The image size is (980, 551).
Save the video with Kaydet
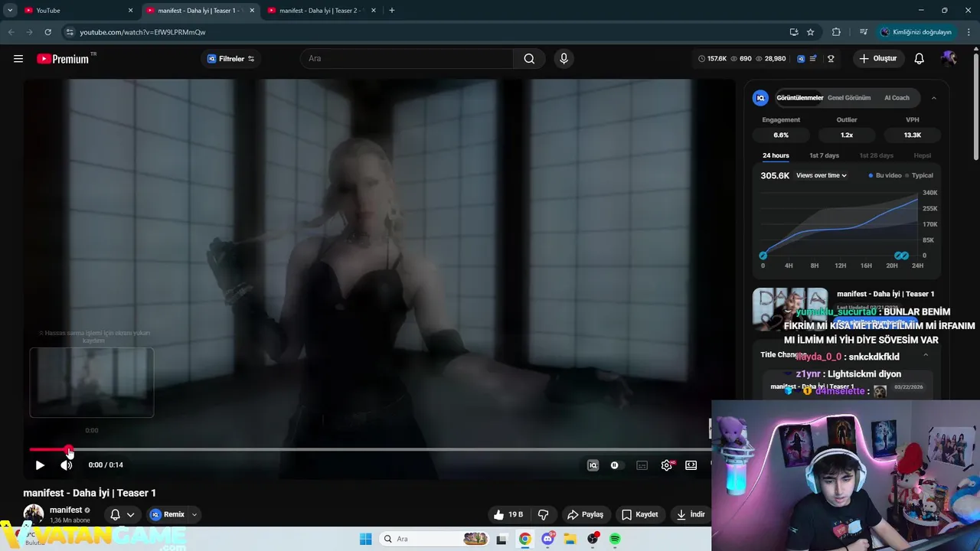coord(639,514)
